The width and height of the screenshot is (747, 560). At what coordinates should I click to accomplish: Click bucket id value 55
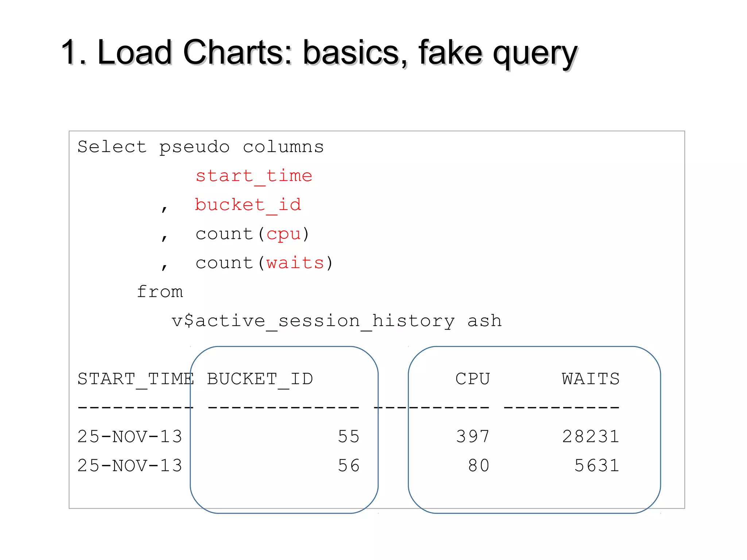349,437
